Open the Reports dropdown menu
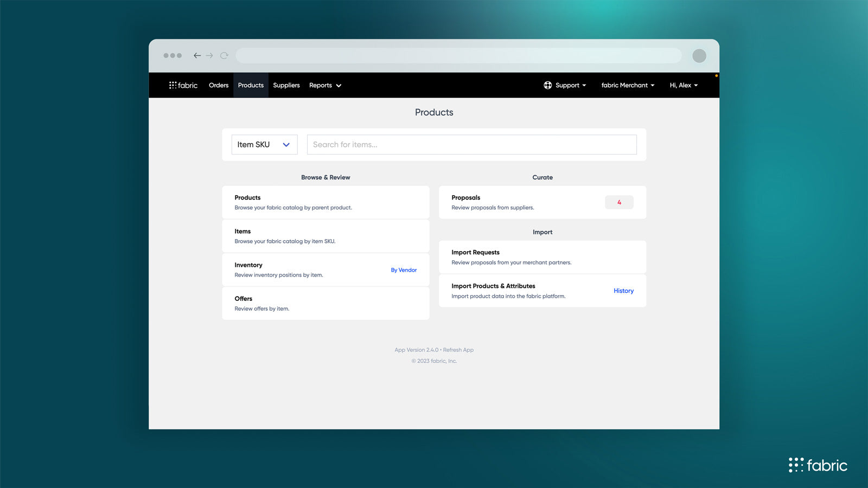Screen dimensions: 868x488 (x=325, y=85)
